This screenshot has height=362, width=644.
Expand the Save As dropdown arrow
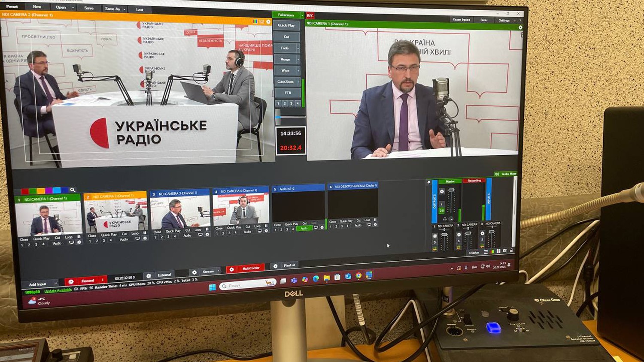pyautogui.click(x=125, y=9)
